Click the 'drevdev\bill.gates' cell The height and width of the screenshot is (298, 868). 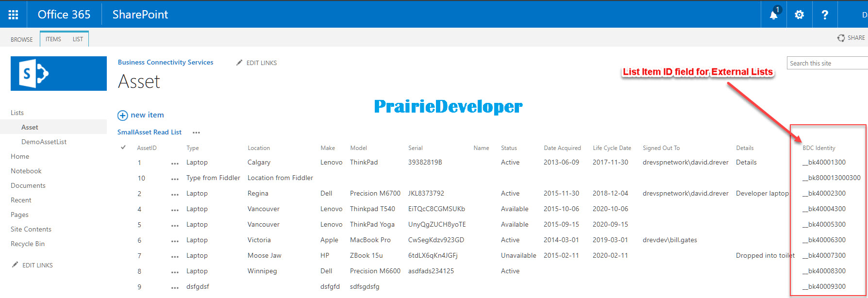tap(670, 240)
